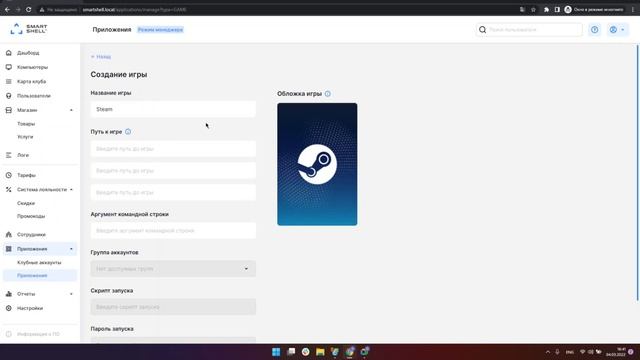
Task: Focus the third game path field
Action: pyautogui.click(x=173, y=193)
